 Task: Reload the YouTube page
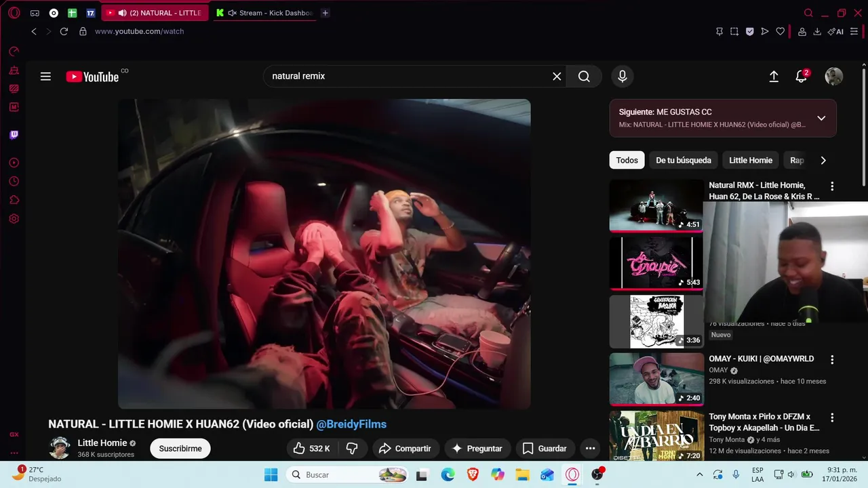[x=64, y=31]
